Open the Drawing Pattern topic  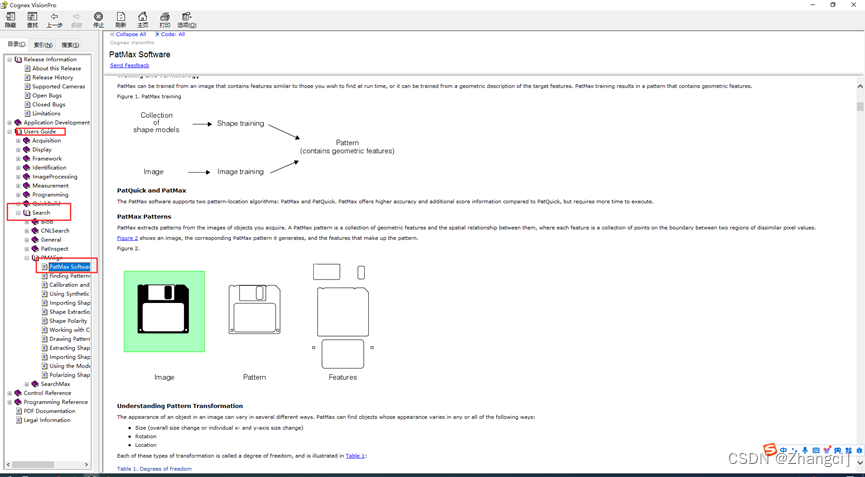[x=70, y=339]
